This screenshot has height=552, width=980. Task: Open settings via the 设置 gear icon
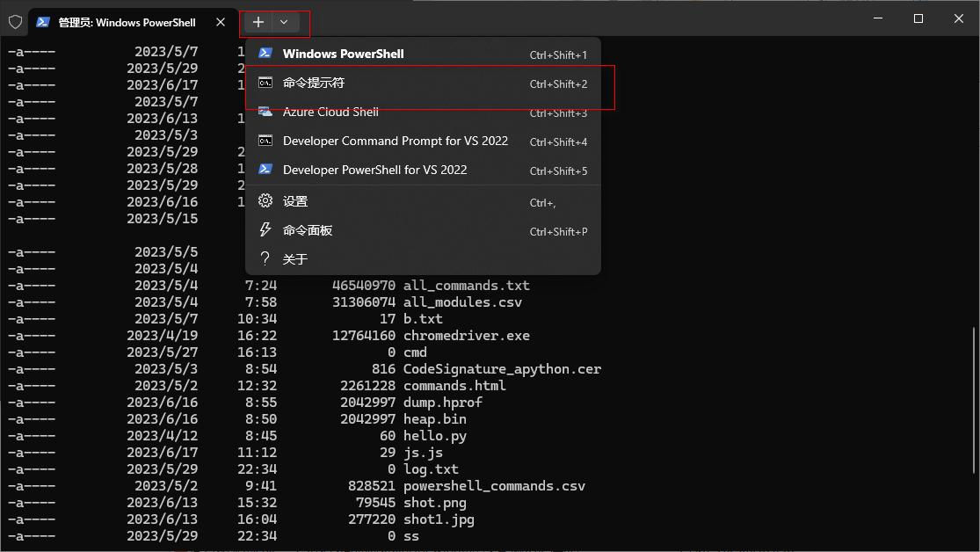click(x=265, y=200)
